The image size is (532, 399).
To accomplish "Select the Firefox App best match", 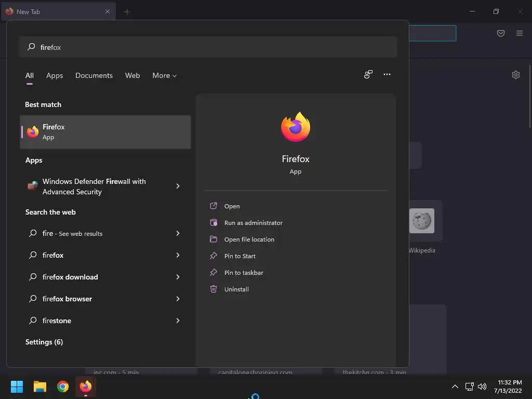I will [105, 132].
